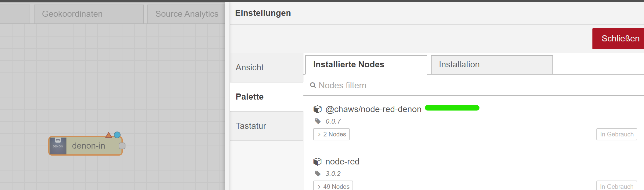Expand the 2 Nodes list

pos(331,134)
